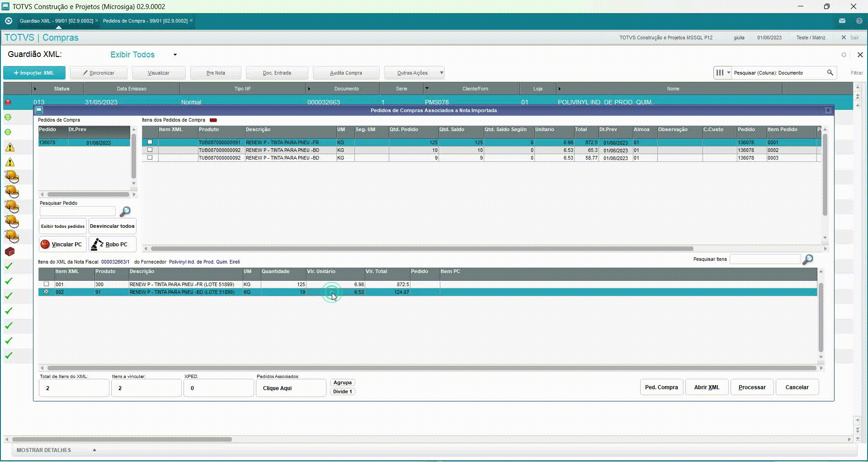Expand the Outras Ações dropdown arrow
The height and width of the screenshot is (462, 868).
(441, 73)
